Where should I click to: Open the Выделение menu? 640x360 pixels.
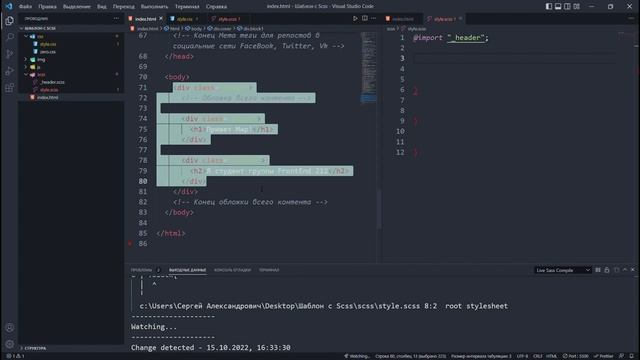pos(77,7)
